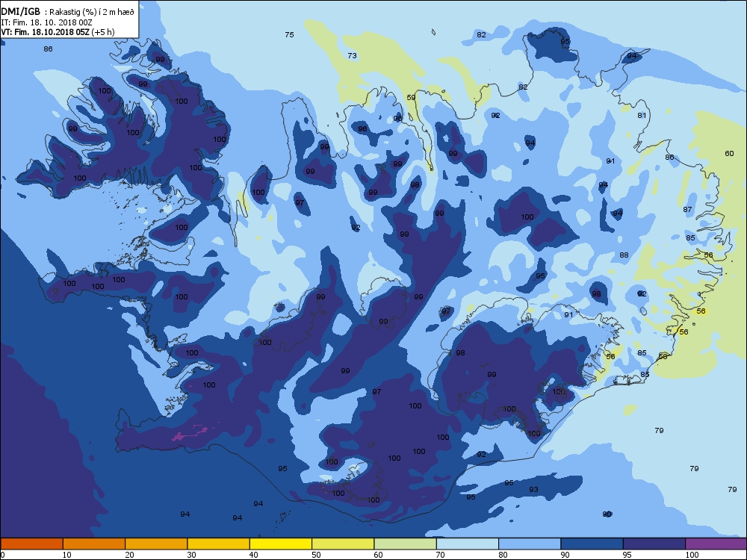Click the legend scale label 50

tap(316, 555)
